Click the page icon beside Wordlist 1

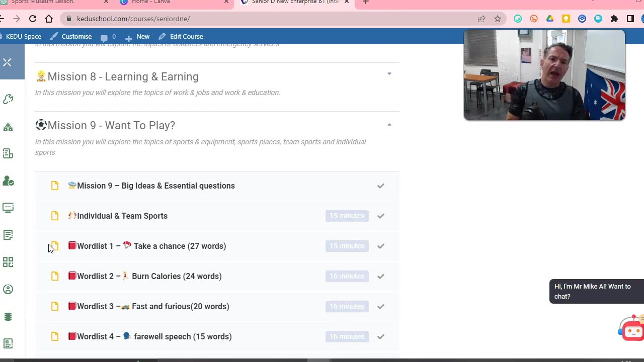(x=55, y=246)
